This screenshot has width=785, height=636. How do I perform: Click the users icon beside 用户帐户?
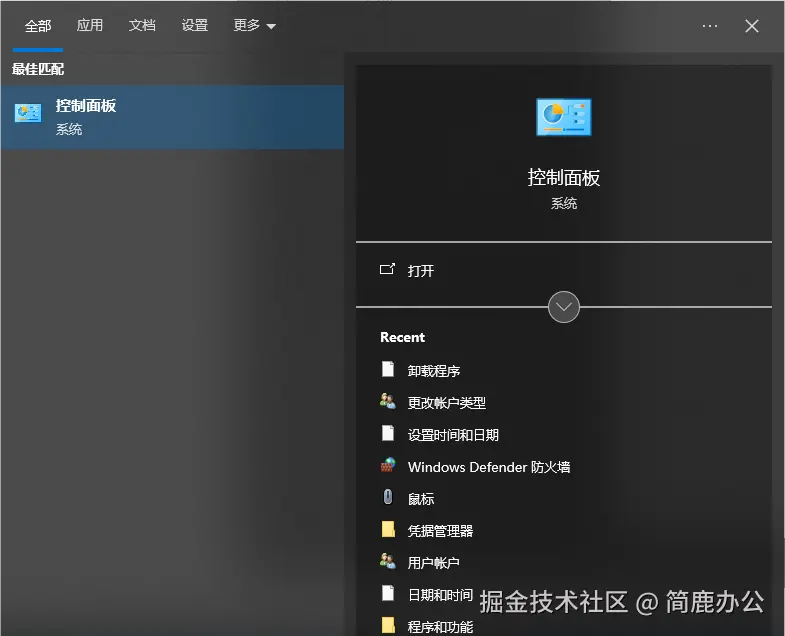387,561
